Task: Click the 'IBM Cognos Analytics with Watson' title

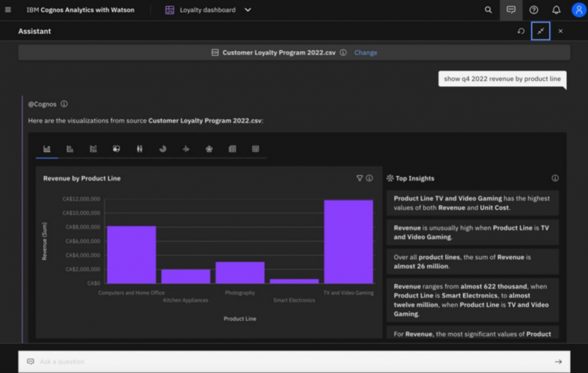Action: 80,10
